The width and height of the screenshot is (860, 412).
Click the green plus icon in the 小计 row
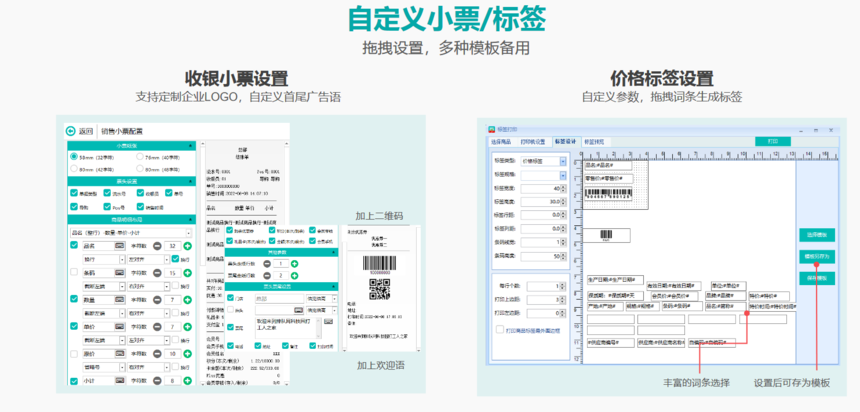tap(188, 381)
